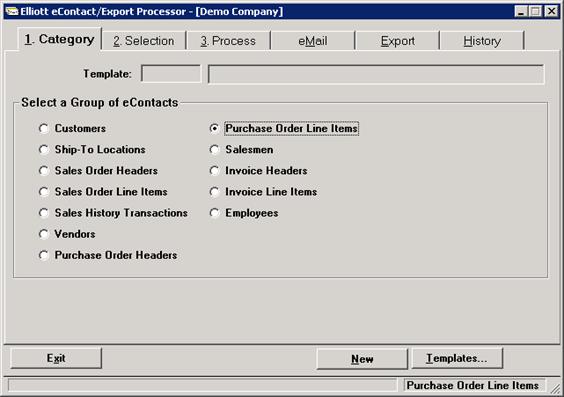View the History tab
The image size is (564, 397).
click(x=482, y=41)
